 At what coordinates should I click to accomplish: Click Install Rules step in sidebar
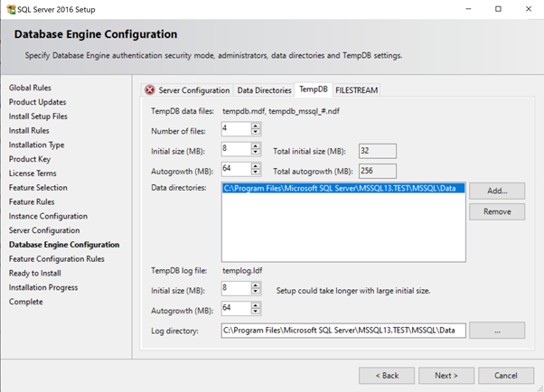[x=29, y=130]
